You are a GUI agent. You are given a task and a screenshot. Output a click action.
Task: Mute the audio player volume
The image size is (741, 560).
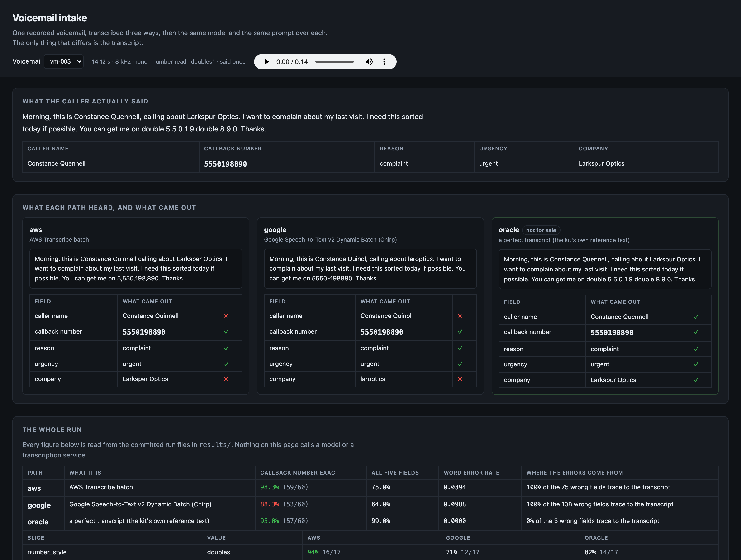click(369, 62)
